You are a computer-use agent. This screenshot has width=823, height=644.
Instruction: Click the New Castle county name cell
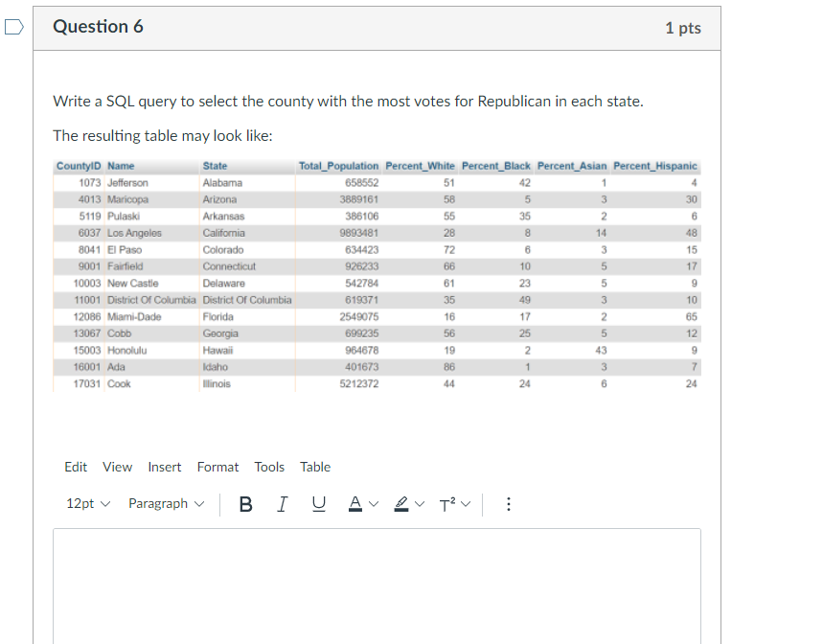(x=133, y=284)
